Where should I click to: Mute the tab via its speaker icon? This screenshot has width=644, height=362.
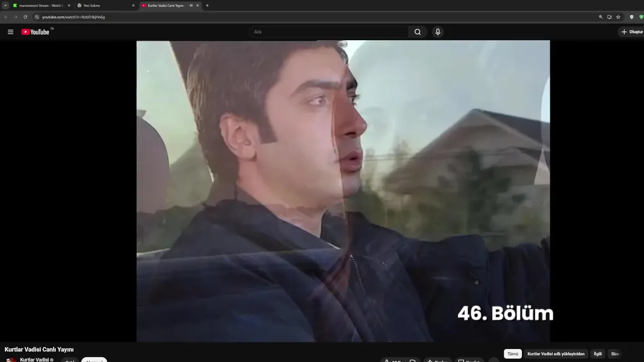[x=191, y=6]
